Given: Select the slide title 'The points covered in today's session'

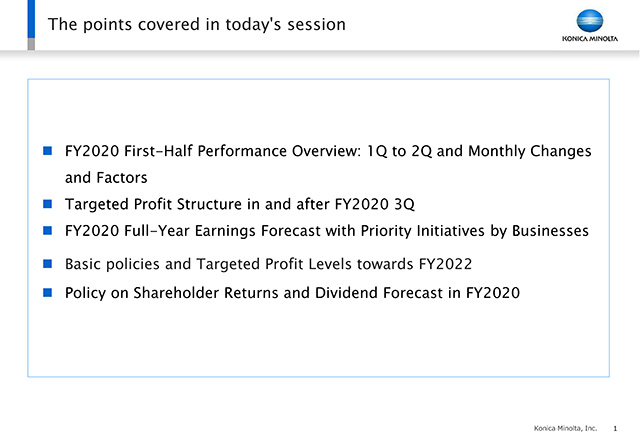Looking at the screenshot, I should point(197,24).
